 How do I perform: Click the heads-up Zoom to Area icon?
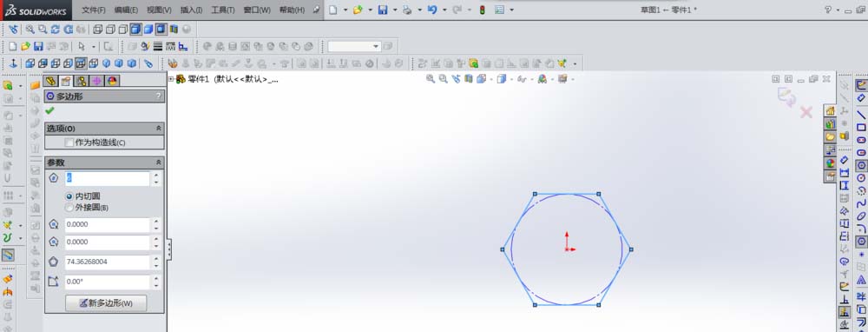pyautogui.click(x=443, y=79)
